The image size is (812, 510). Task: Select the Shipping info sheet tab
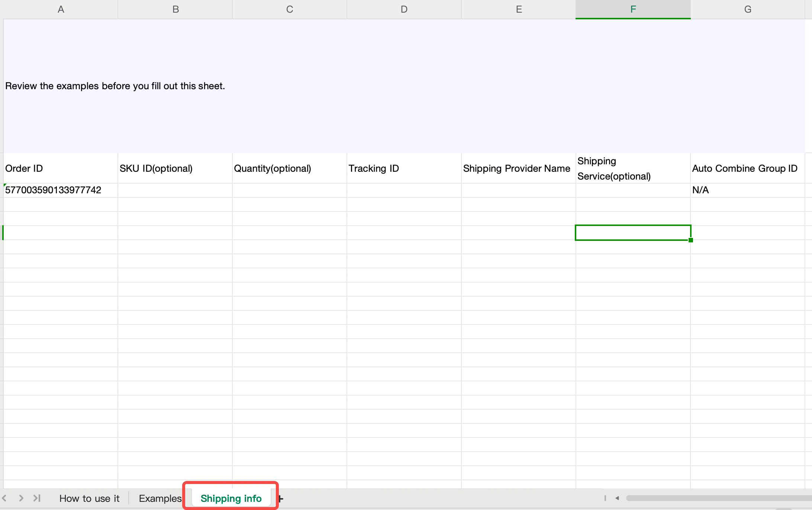(231, 498)
